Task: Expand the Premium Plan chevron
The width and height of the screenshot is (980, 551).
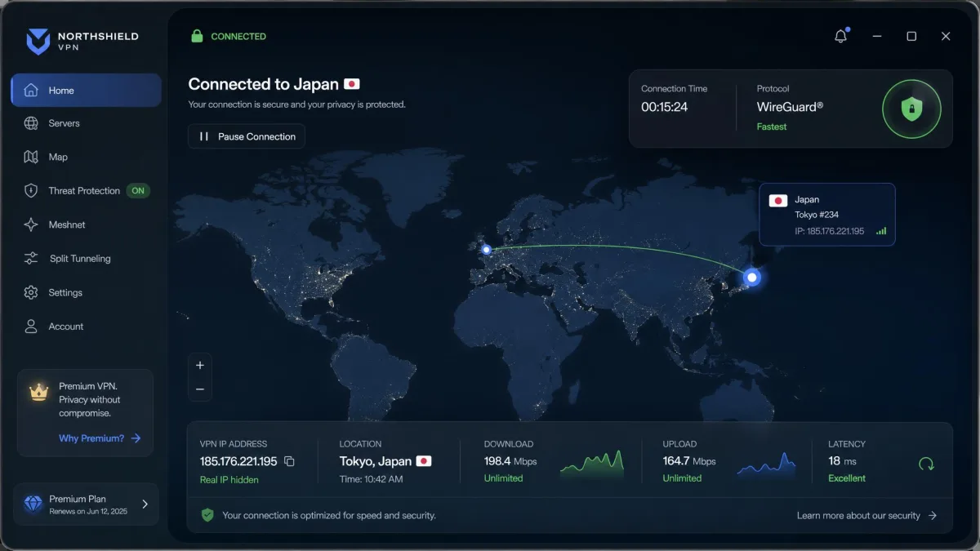Action: [145, 504]
